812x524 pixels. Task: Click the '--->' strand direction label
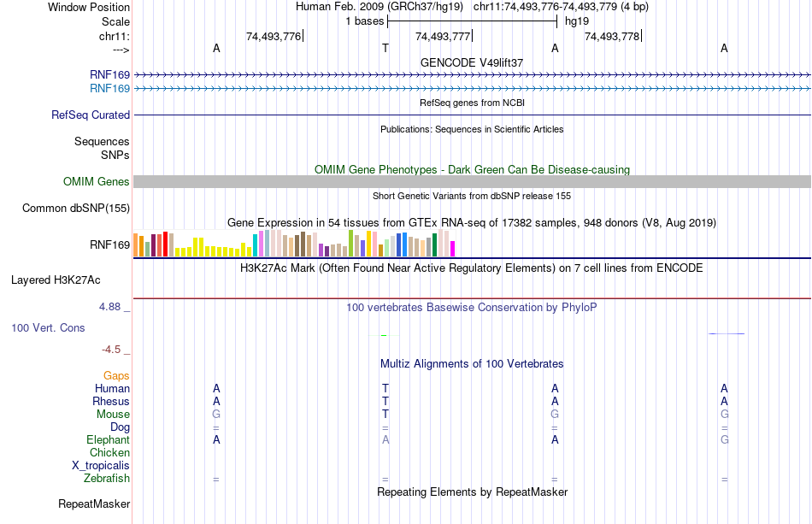(121, 50)
